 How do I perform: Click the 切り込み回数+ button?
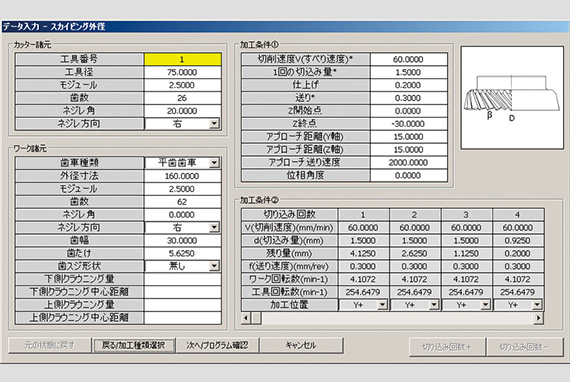click(447, 347)
